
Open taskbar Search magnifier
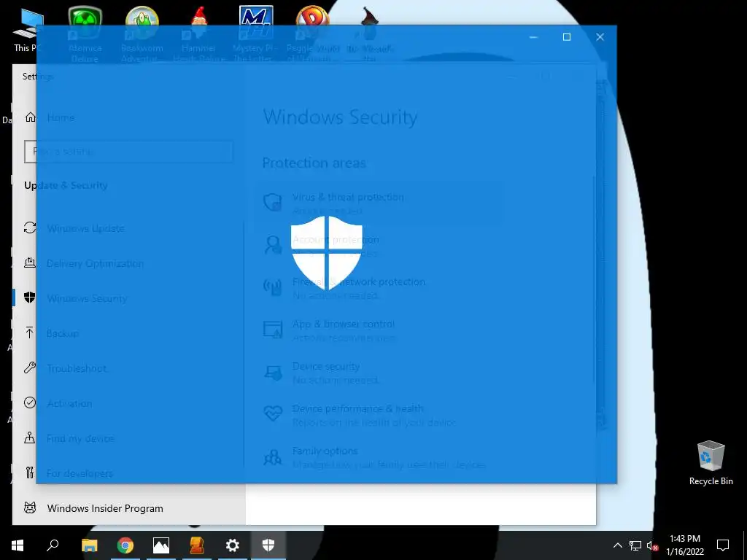tap(53, 545)
